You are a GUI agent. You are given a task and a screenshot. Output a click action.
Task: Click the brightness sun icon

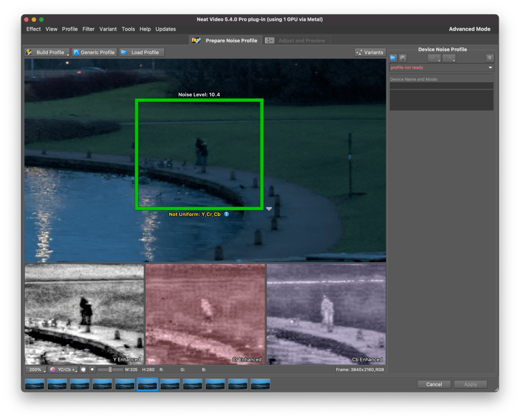91,370
